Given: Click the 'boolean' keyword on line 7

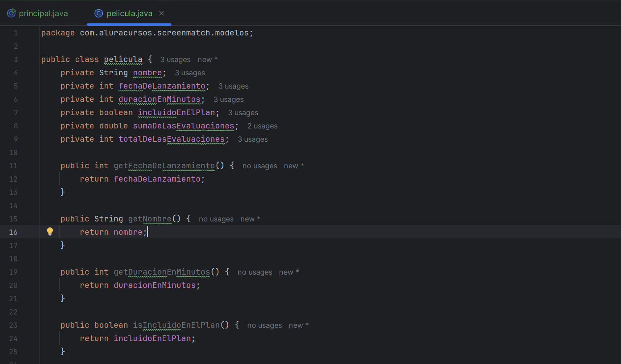Looking at the screenshot, I should (x=116, y=112).
